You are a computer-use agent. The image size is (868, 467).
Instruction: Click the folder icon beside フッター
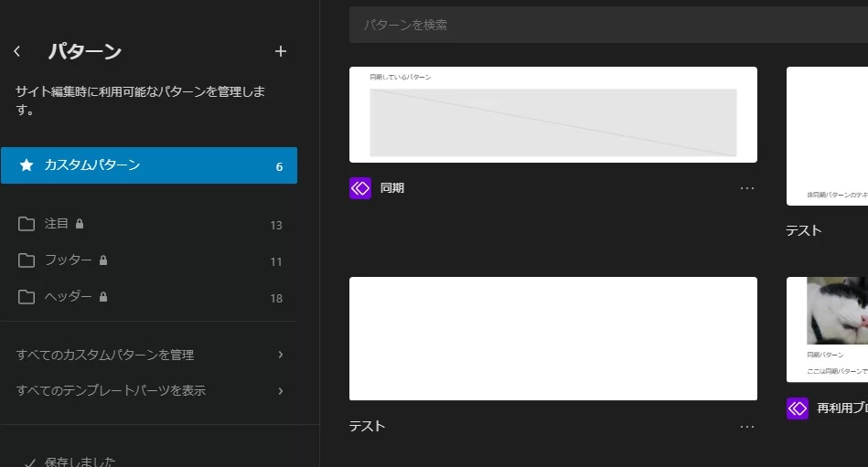tap(26, 260)
